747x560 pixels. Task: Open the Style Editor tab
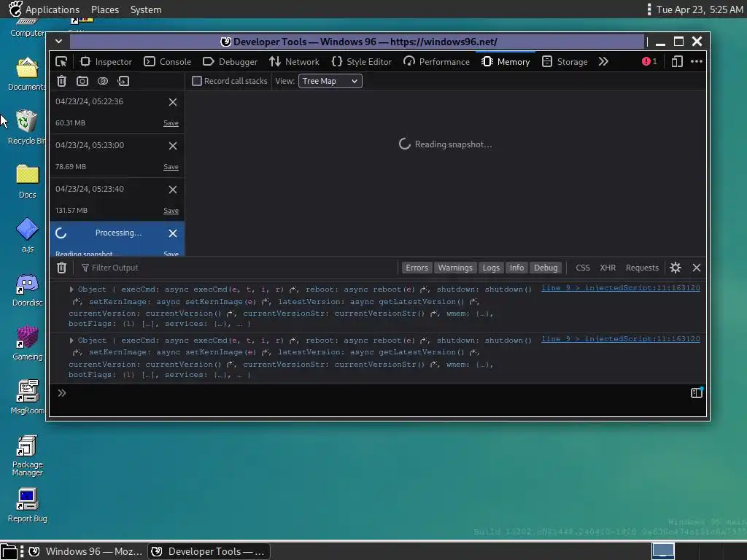(x=362, y=61)
